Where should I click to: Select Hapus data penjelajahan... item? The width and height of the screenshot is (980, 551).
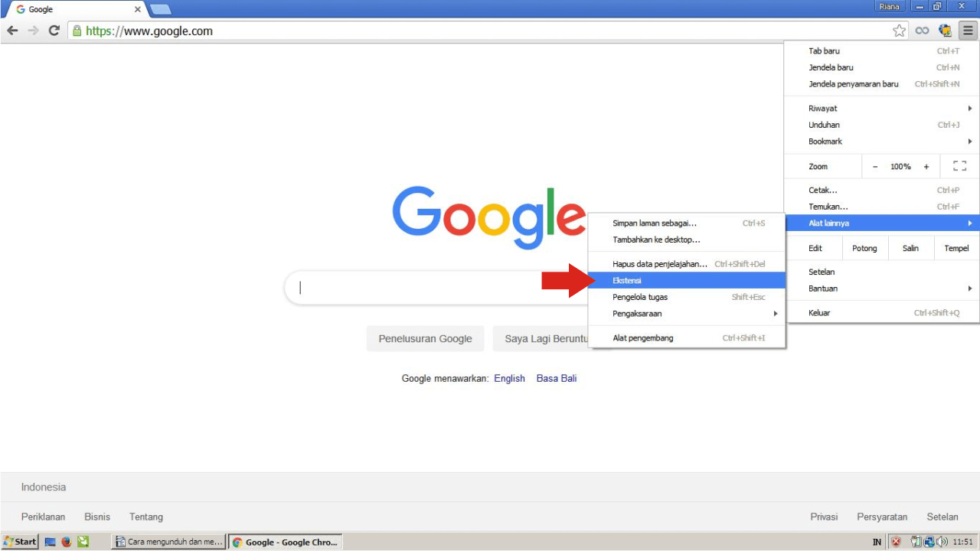(687, 264)
